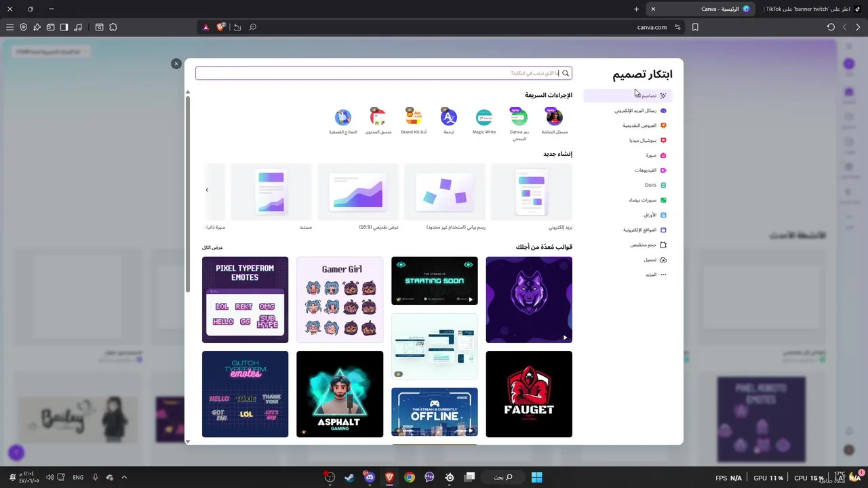Open site settings icon in address bar
Image resolution: width=868 pixels, height=488 pixels.
pyautogui.click(x=677, y=27)
